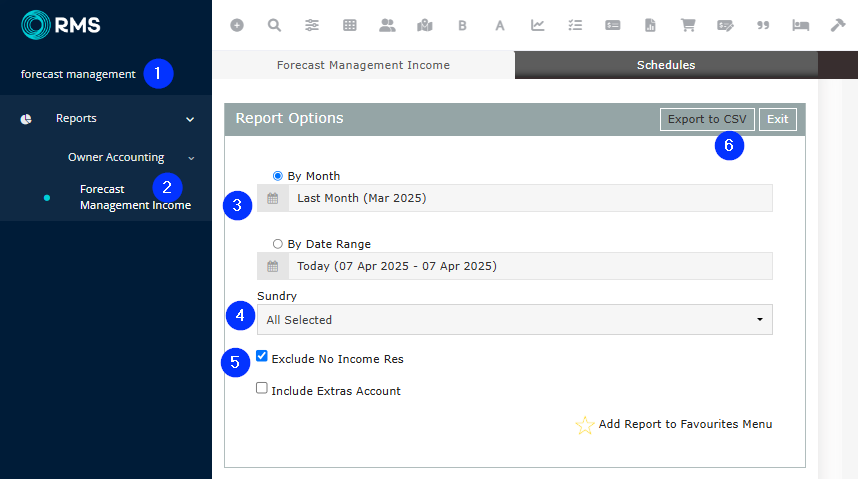Viewport: 858px width, 479px height.
Task: Click the hammer maintenance icon
Action: [838, 25]
